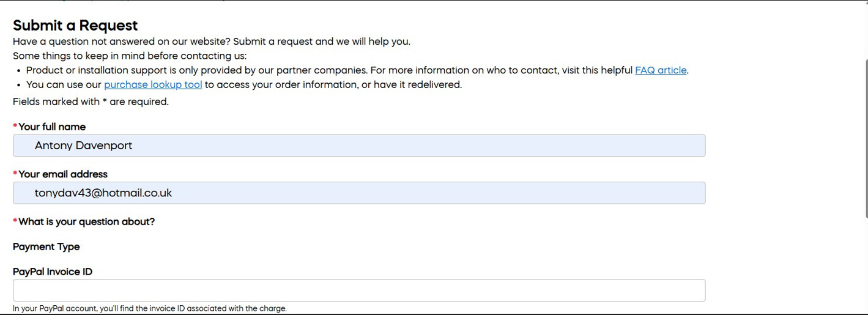Click the asterisk before question label
The width and height of the screenshot is (868, 315).
tap(15, 221)
